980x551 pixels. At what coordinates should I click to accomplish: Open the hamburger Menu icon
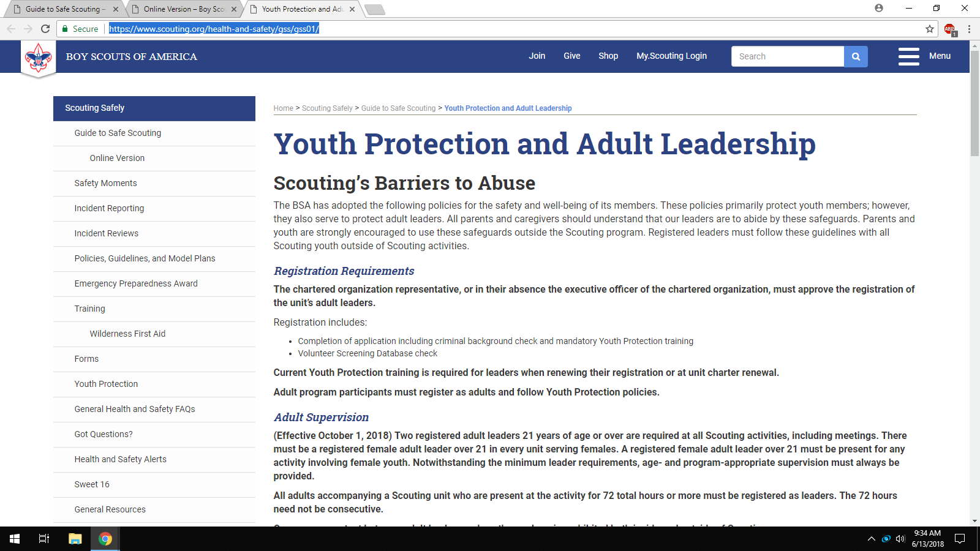(909, 56)
